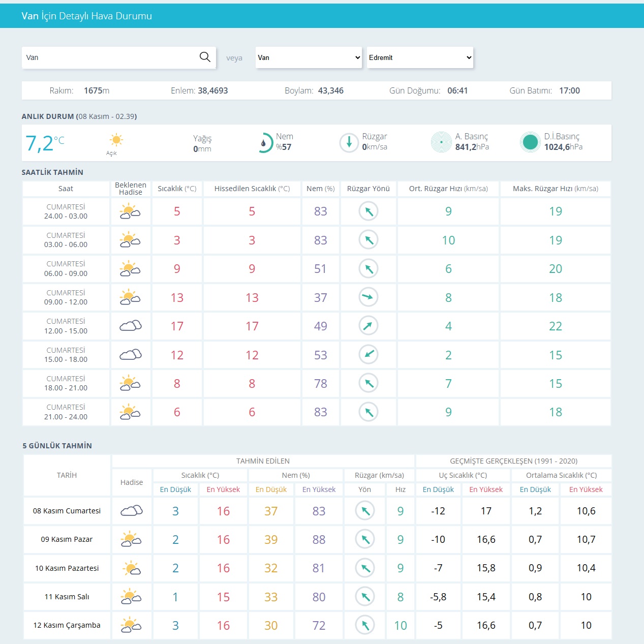The image size is (644, 644).
Task: Click the cloudy icon in 12.00 - 15.00 row
Action: click(131, 326)
